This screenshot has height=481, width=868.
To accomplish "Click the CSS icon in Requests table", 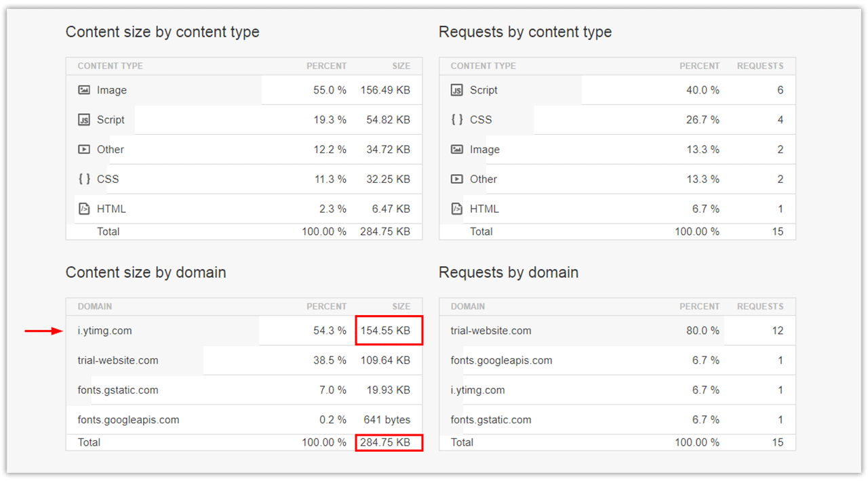I will [457, 119].
